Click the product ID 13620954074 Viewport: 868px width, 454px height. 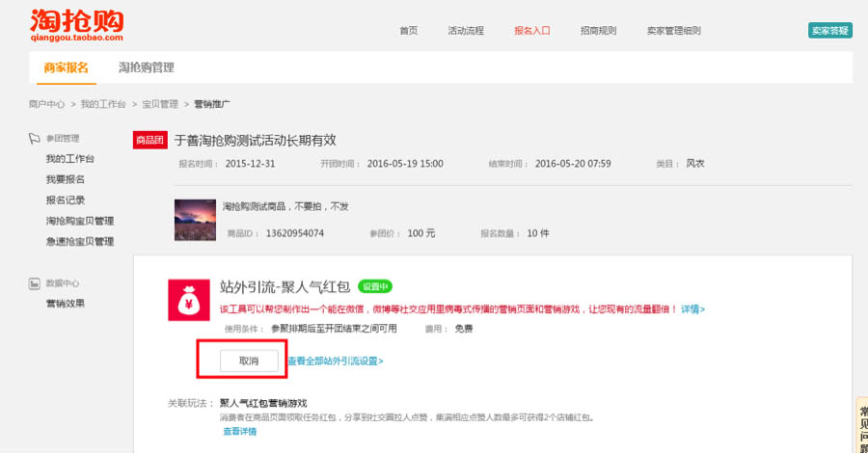click(x=294, y=233)
